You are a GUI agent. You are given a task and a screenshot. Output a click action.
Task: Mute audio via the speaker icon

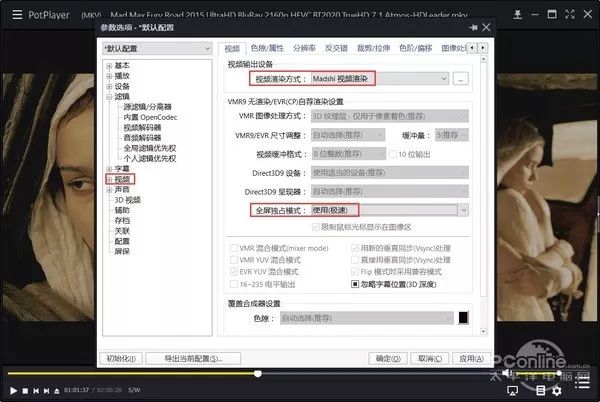(507, 373)
